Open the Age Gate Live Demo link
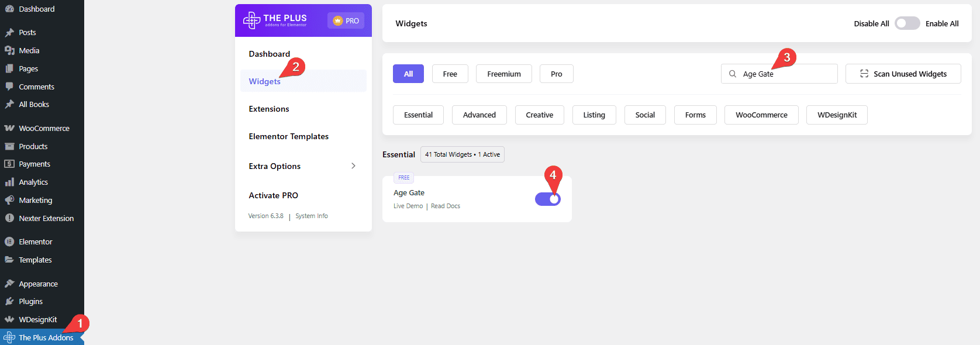The width and height of the screenshot is (980, 345). point(408,206)
